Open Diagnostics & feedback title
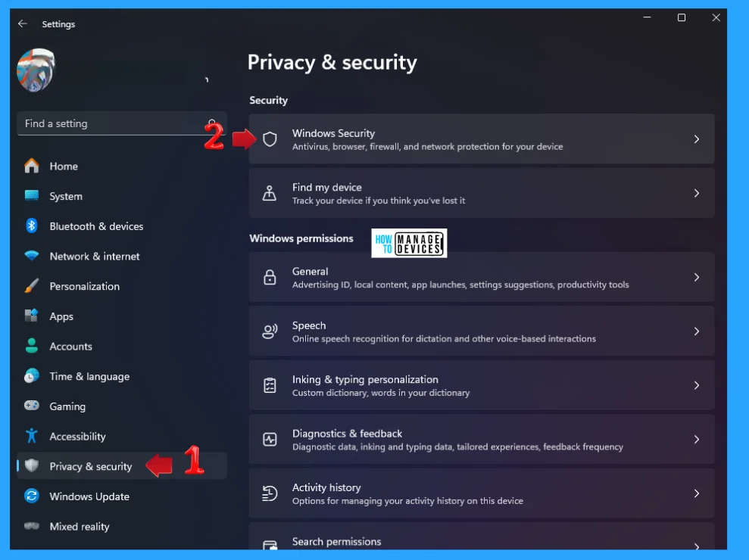749x560 pixels. click(348, 434)
